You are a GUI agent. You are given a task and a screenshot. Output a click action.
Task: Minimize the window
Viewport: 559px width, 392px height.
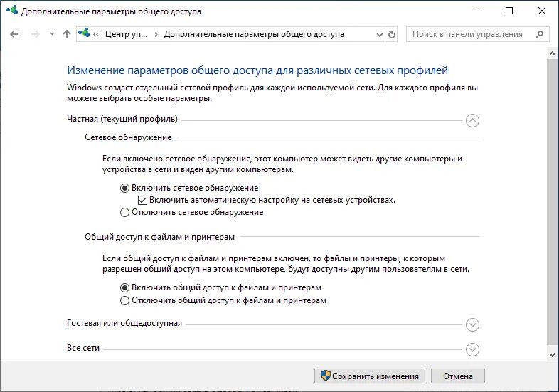(477, 11)
